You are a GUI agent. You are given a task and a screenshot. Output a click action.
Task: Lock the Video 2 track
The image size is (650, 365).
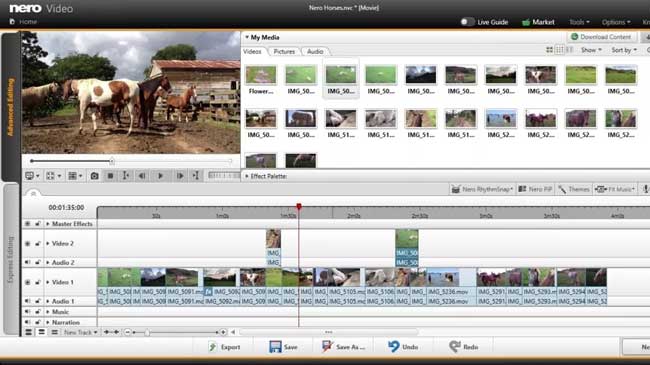click(37, 243)
